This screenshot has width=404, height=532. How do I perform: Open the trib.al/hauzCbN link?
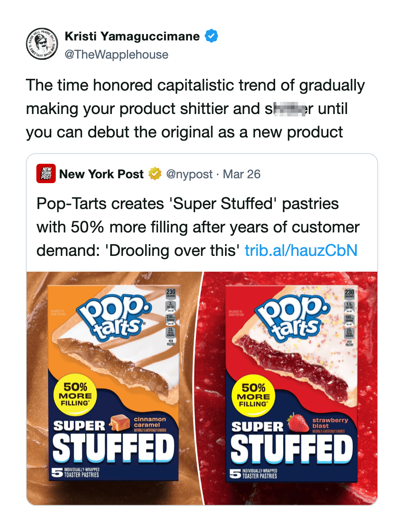301,250
